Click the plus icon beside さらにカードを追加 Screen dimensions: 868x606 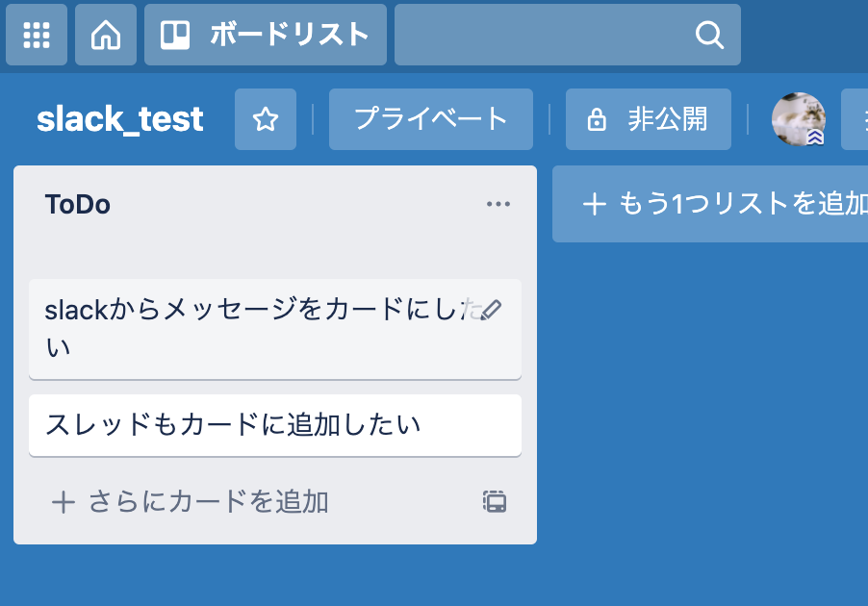pos(63,501)
